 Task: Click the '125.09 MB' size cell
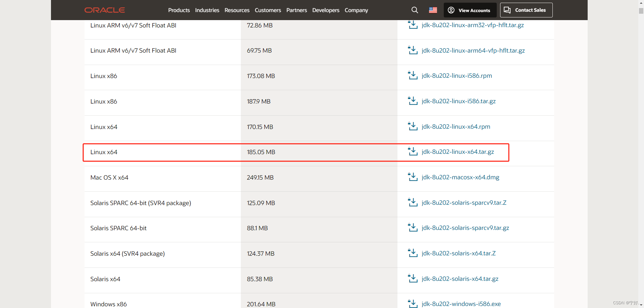coord(319,204)
